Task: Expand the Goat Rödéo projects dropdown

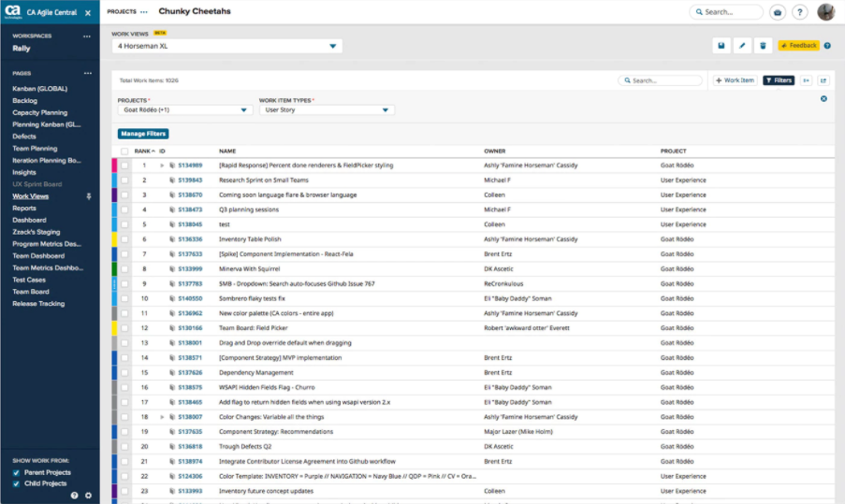Action: (x=244, y=109)
